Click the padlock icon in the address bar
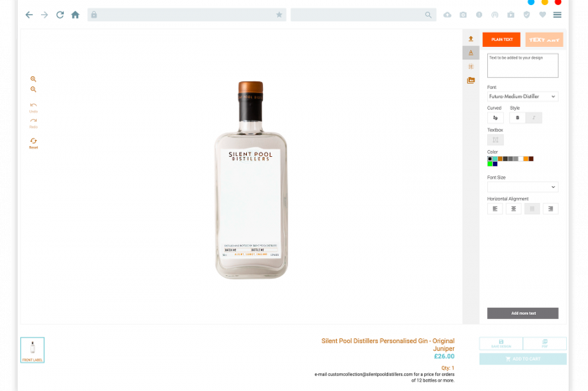The width and height of the screenshot is (588, 391). [x=94, y=14]
